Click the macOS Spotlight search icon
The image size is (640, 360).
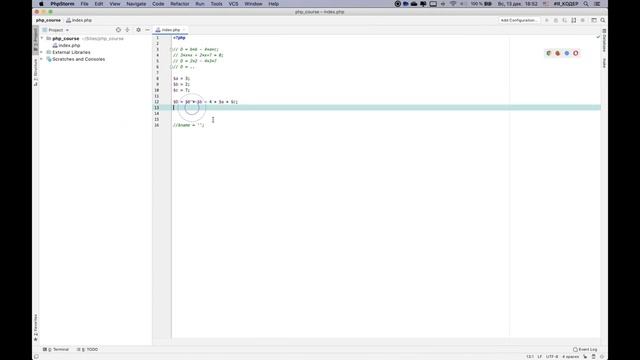586,4
